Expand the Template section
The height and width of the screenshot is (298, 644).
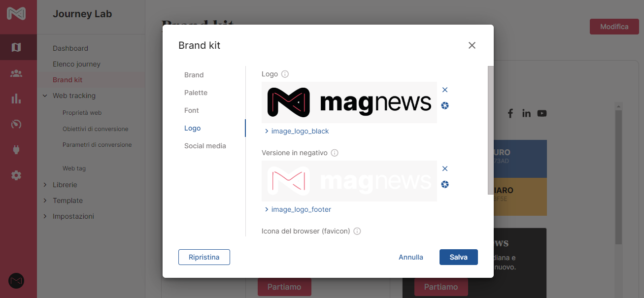tap(45, 200)
